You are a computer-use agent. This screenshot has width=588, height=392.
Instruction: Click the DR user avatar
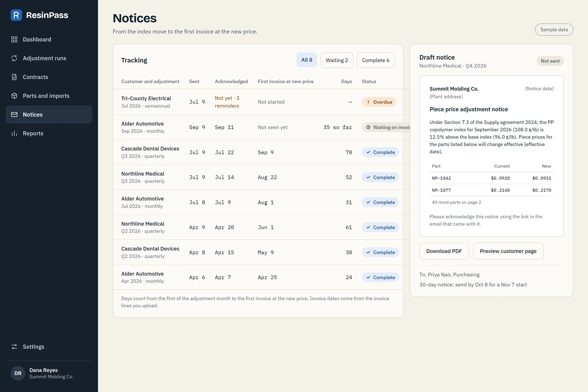tap(18, 373)
